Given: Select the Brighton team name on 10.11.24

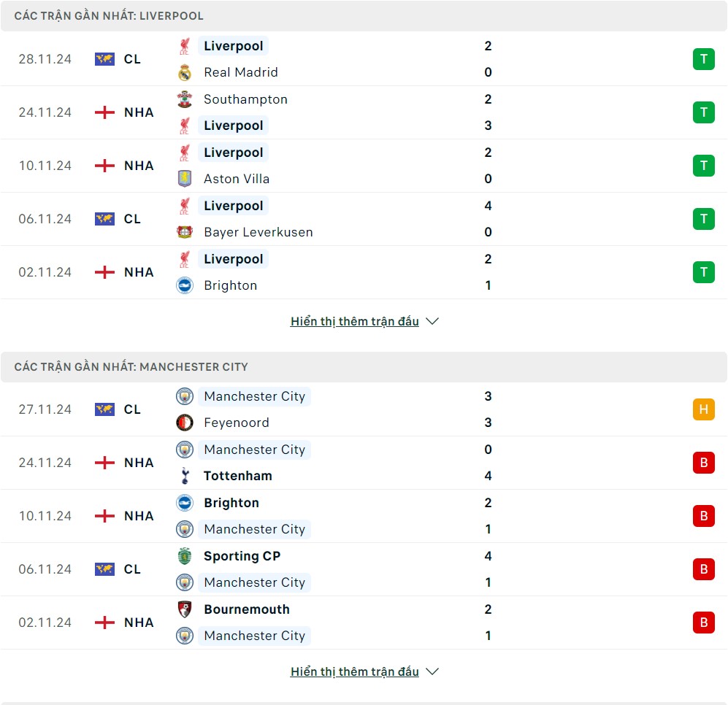Looking at the screenshot, I should (231, 503).
